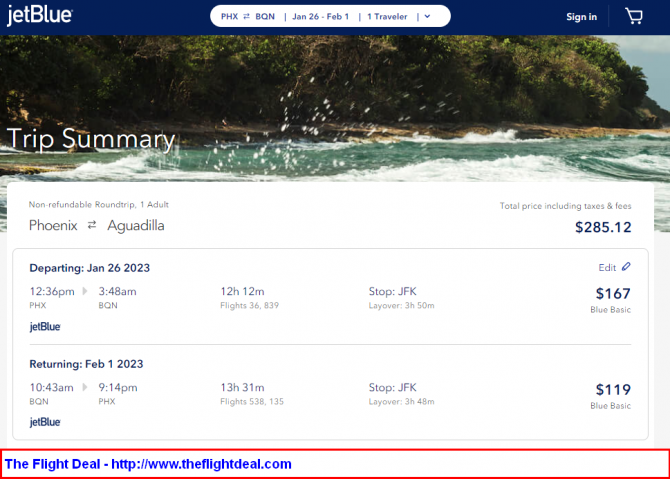Click the total price $285.12
This screenshot has width=670, height=479.
point(603,227)
